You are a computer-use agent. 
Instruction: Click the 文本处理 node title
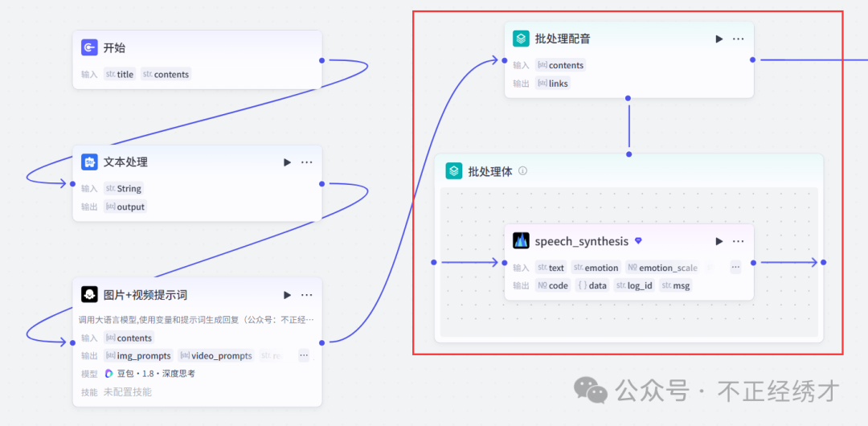tap(125, 162)
